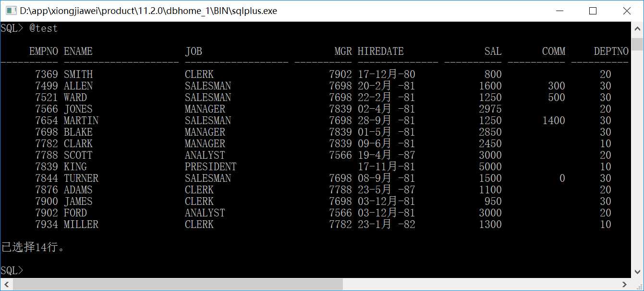Click the 已选择14行。 result message
This screenshot has height=291, width=644.
click(33, 248)
